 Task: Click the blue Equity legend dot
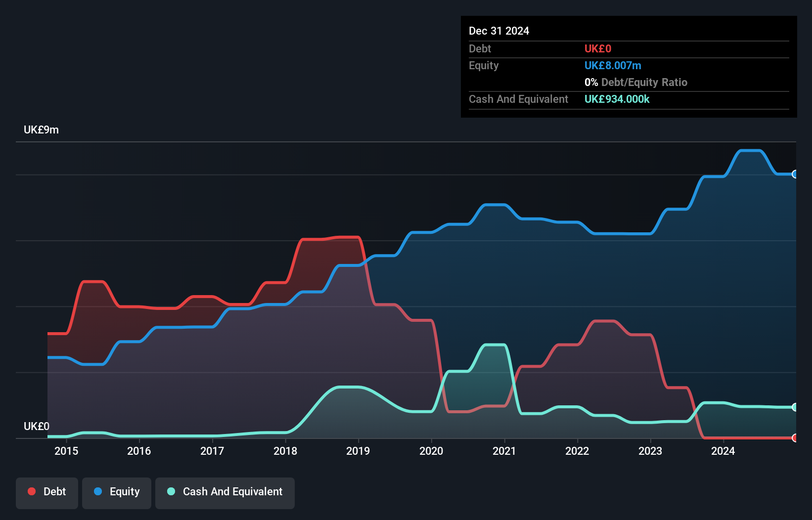98,491
